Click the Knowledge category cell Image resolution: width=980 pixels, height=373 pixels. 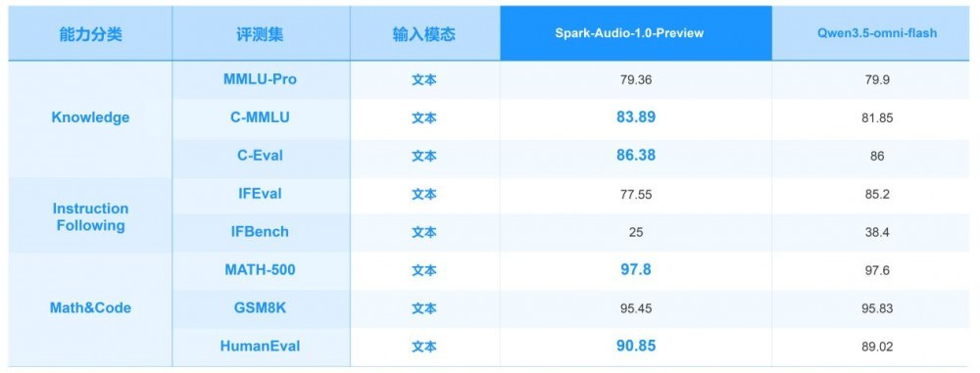click(x=90, y=117)
